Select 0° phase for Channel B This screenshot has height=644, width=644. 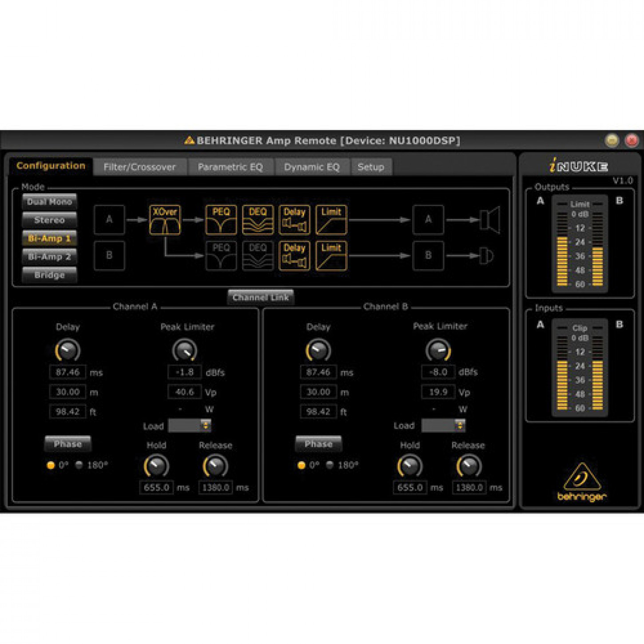(x=302, y=465)
